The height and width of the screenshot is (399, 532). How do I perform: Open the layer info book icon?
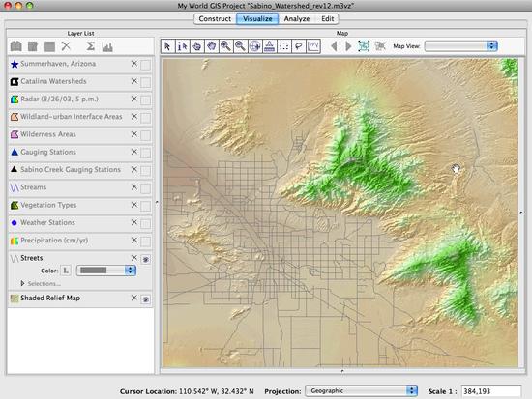point(15,46)
